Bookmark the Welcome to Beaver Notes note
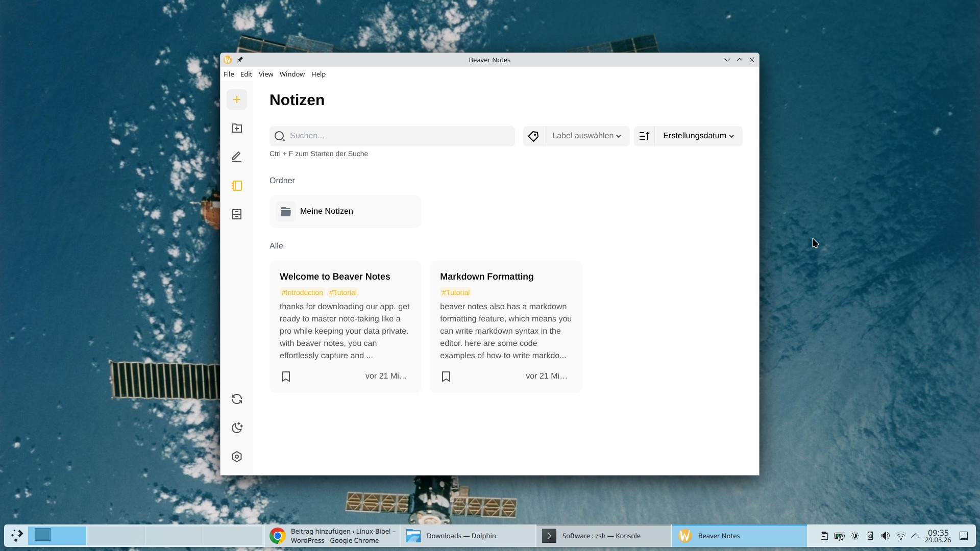 pos(286,377)
